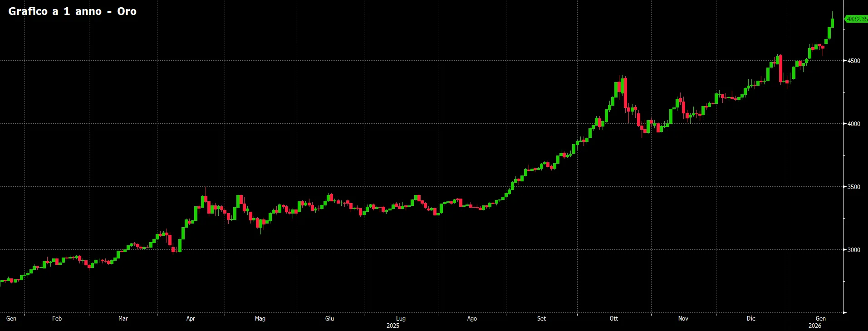Select the 4000 price axis label
The height and width of the screenshot is (331, 868).
click(853, 124)
